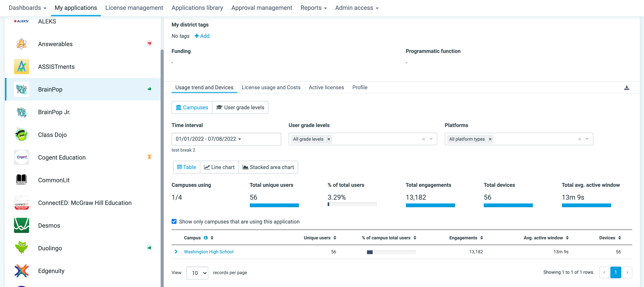Open the Platforms dropdown arrow

[587, 139]
